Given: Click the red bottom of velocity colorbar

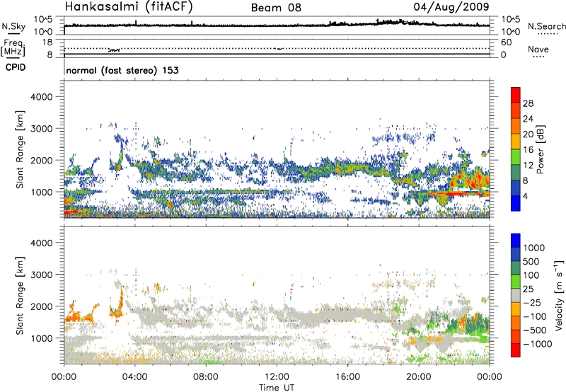Looking at the screenshot, I should point(516,350).
